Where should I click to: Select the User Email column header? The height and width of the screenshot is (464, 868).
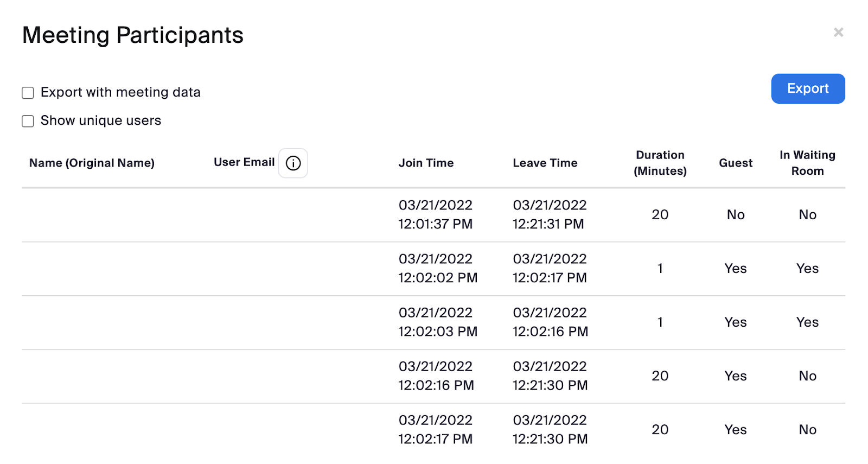pos(244,162)
